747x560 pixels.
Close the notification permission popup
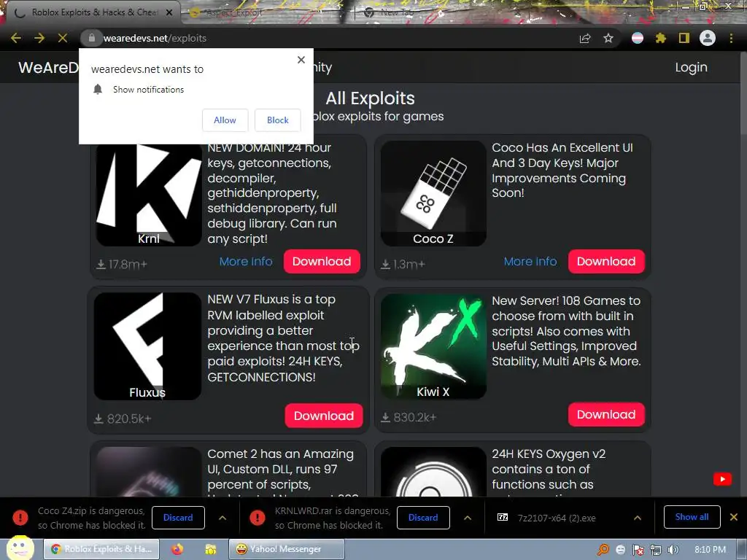(301, 60)
